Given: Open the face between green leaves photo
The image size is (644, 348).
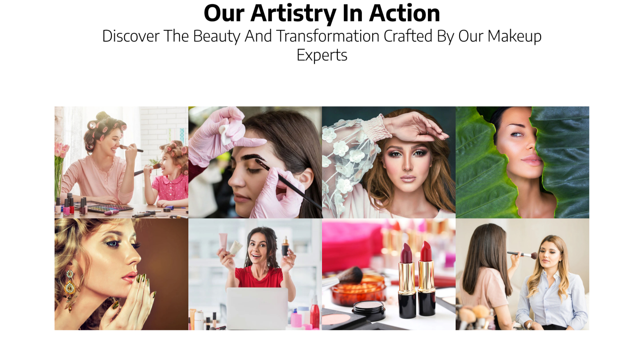Looking at the screenshot, I should click(x=522, y=162).
